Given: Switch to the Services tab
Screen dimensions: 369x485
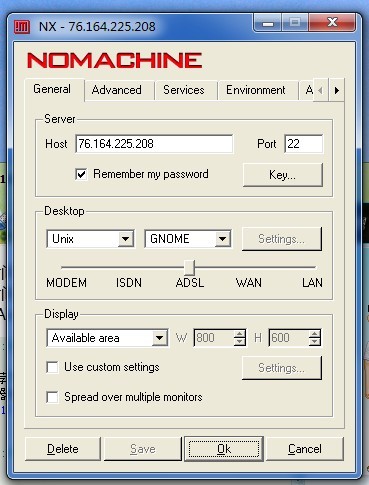Looking at the screenshot, I should point(184,90).
